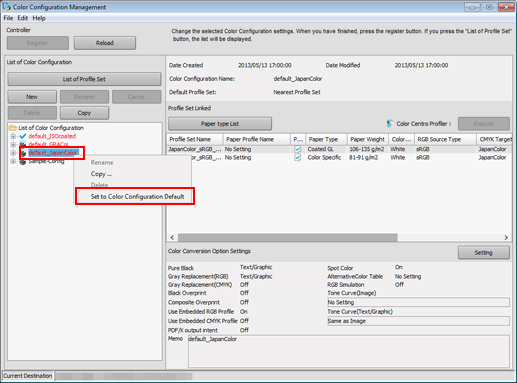The width and height of the screenshot is (517, 383).
Task: Click the Color Centro Profiler icon
Action: tap(390, 124)
